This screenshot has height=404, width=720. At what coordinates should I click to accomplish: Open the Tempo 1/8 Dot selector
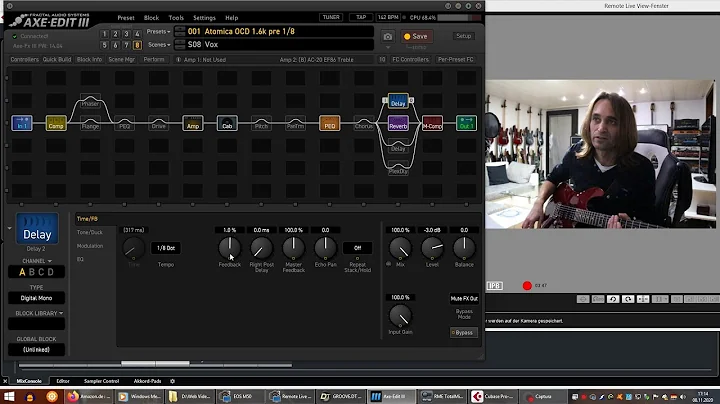pos(166,248)
